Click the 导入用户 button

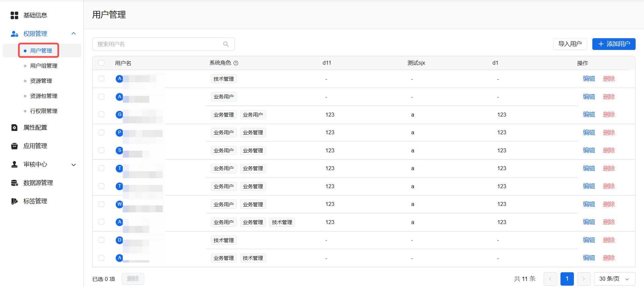[570, 44]
